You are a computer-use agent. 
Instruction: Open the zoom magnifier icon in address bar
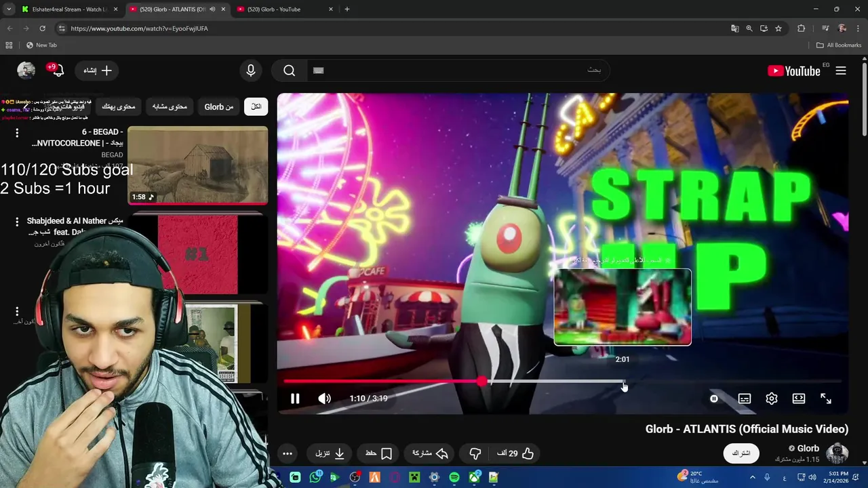click(749, 28)
